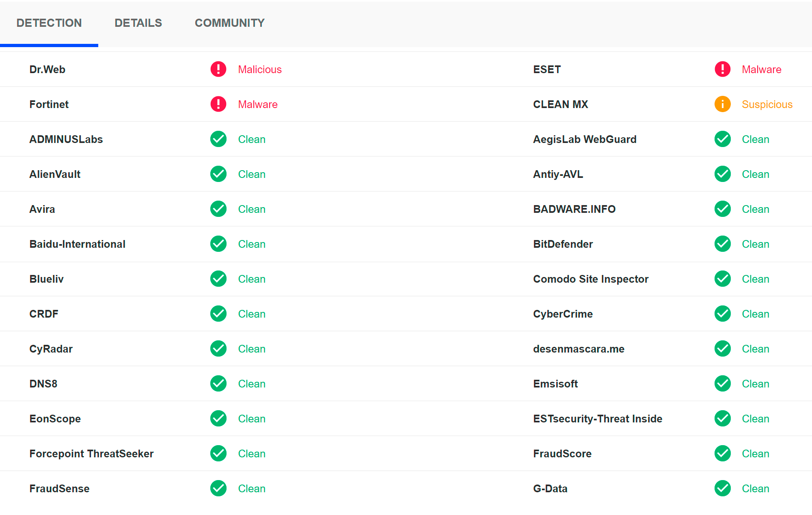Screen dimensions: 812x515
Task: Click the green check icon for AlienVault
Action: pos(218,174)
